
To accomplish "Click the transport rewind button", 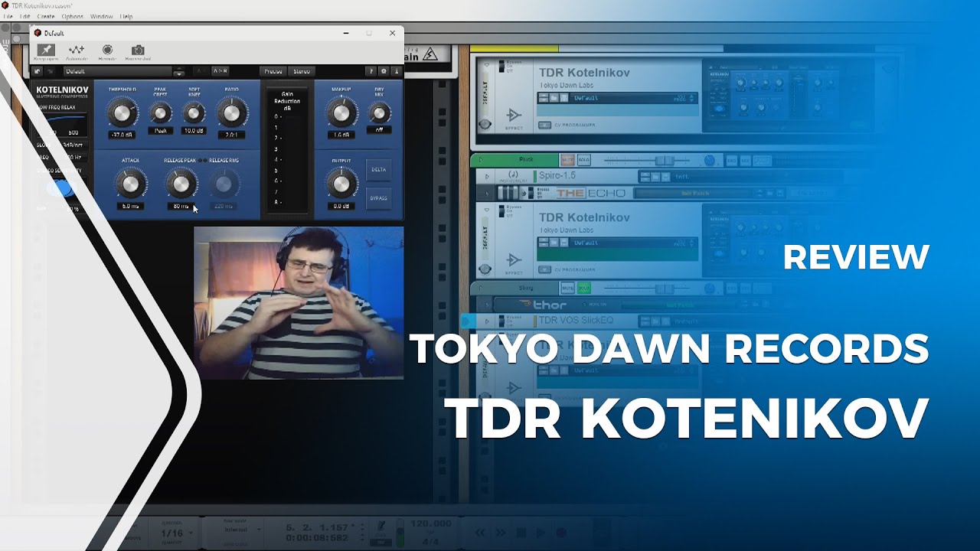I will tap(480, 533).
